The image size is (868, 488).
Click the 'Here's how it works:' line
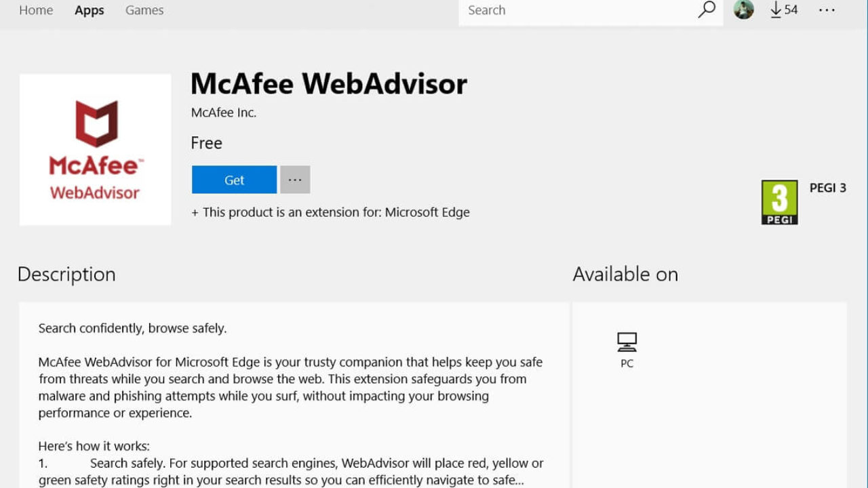coord(94,446)
